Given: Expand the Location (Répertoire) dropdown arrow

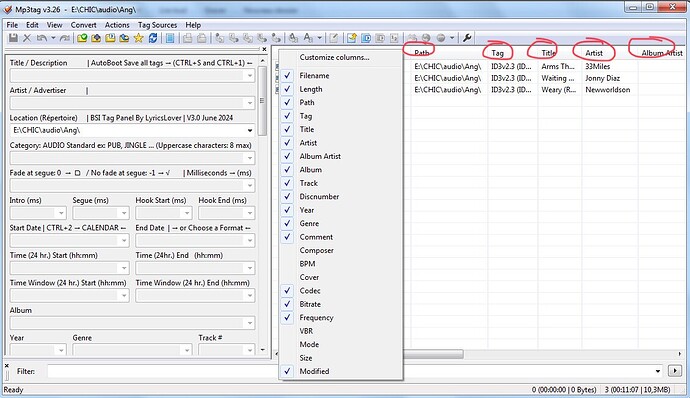Looking at the screenshot, I should (x=250, y=130).
